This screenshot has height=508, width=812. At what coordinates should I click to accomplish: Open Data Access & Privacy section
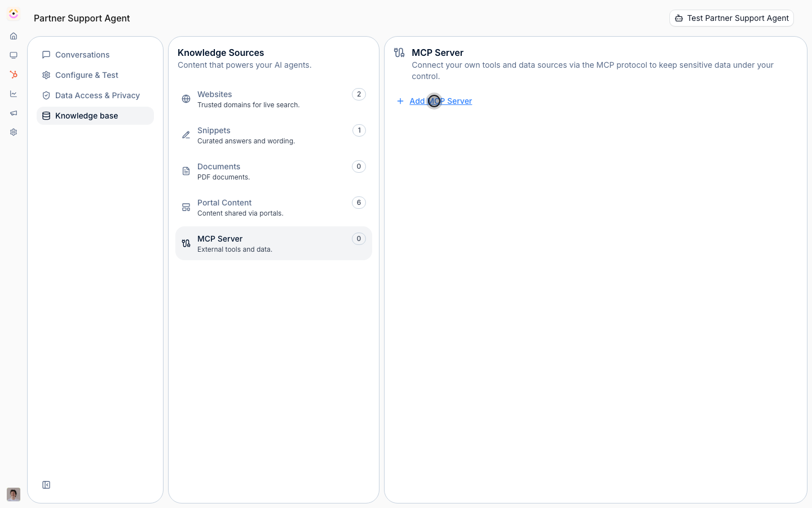95,95
